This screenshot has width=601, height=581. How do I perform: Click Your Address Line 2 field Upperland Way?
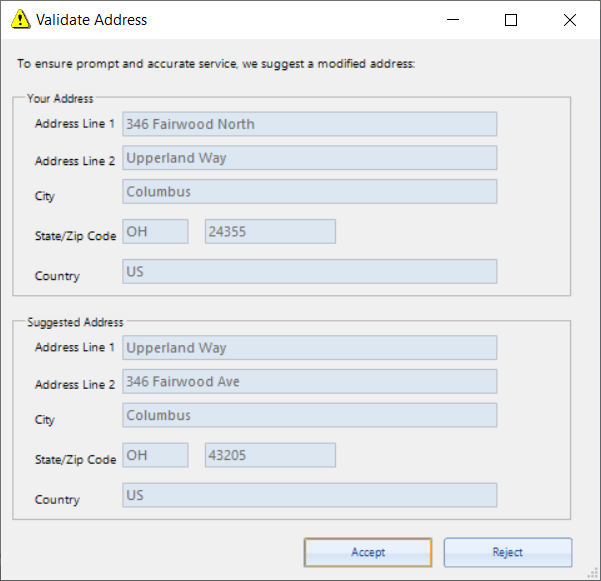click(310, 158)
